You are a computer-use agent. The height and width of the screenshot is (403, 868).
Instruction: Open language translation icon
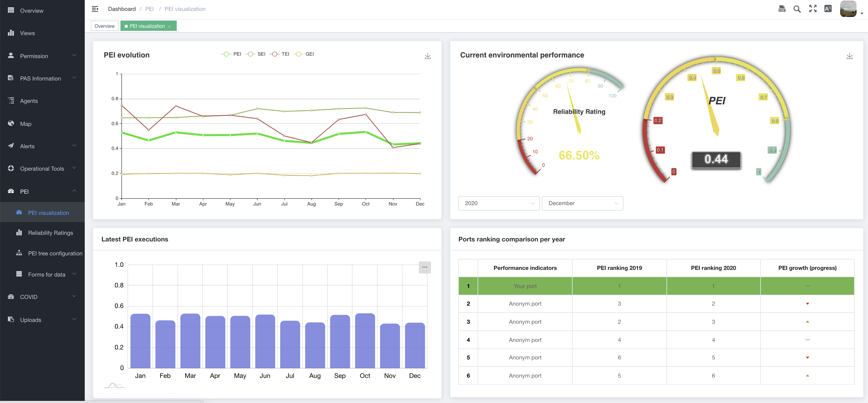coord(828,8)
